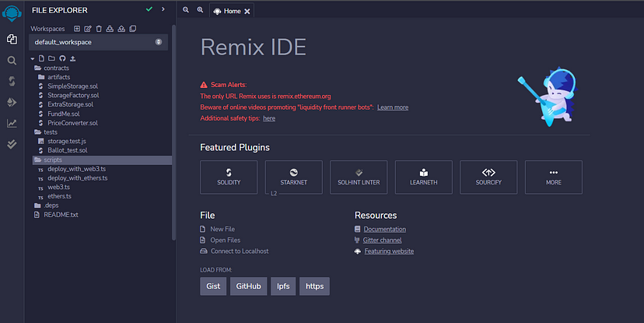Image resolution: width=644 pixels, height=323 pixels.
Task: Open SimpleStorage.sol file
Action: pos(72,86)
